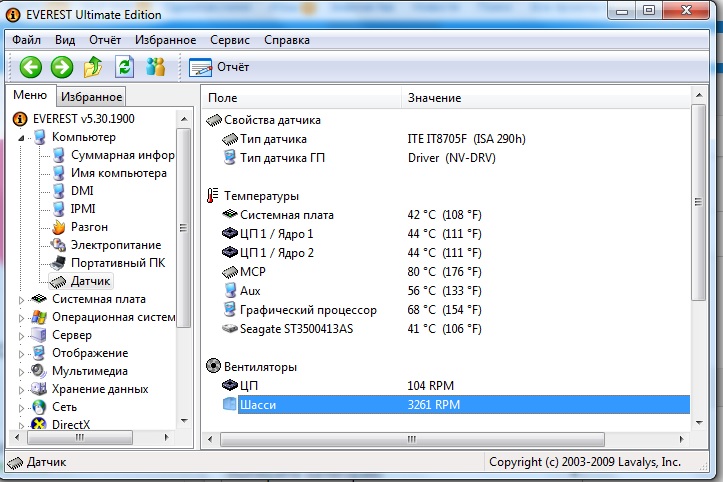Open the Файл menu
The height and width of the screenshot is (482, 723).
point(26,40)
